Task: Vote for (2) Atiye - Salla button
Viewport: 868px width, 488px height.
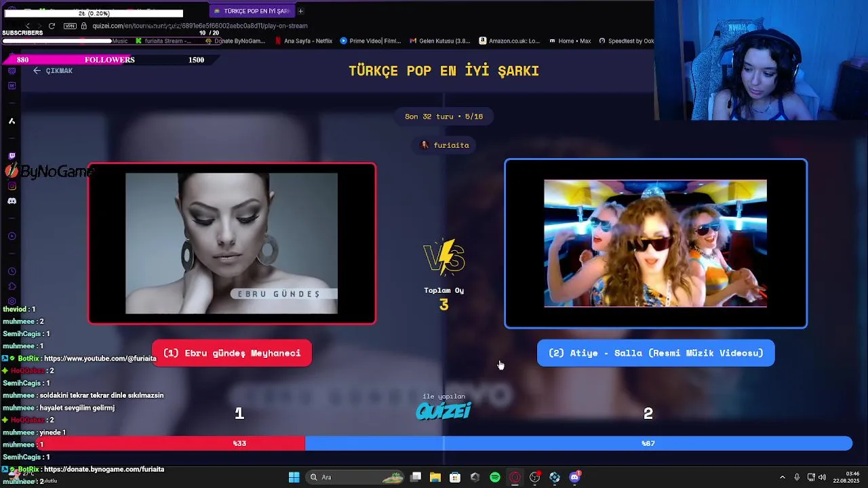Action: (x=656, y=353)
